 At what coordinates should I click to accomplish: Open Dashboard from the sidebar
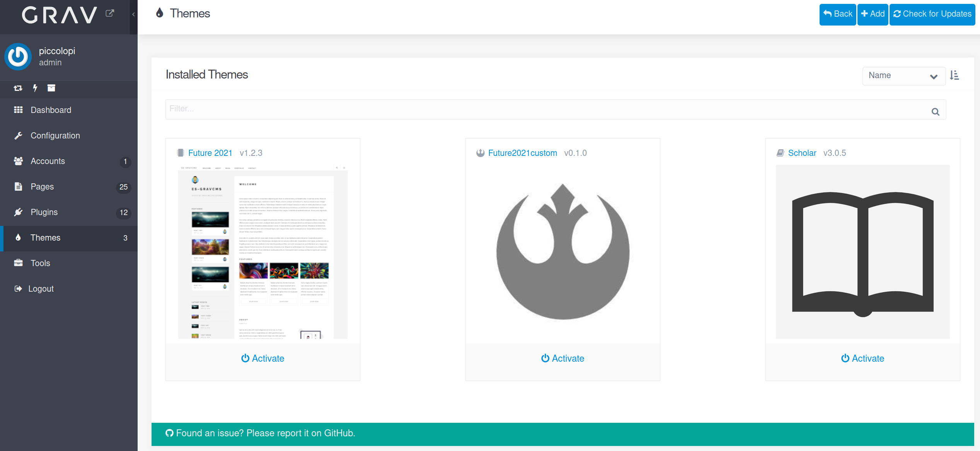(x=69, y=110)
